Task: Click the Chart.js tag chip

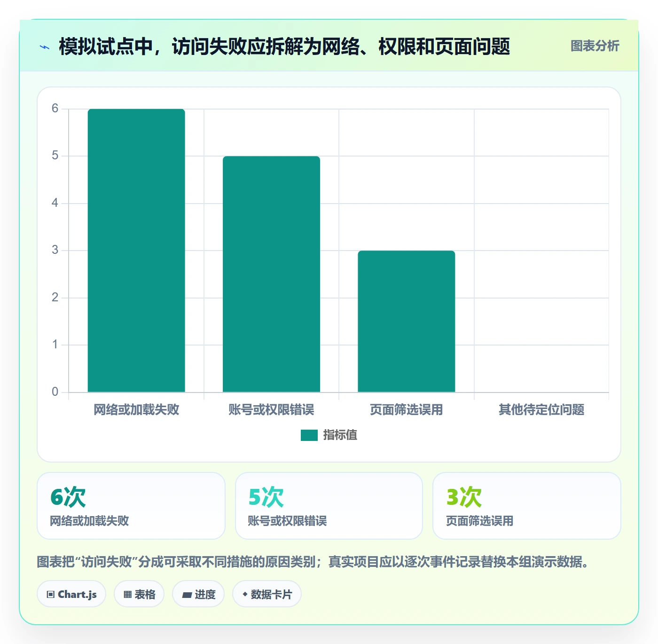Action: [x=71, y=594]
